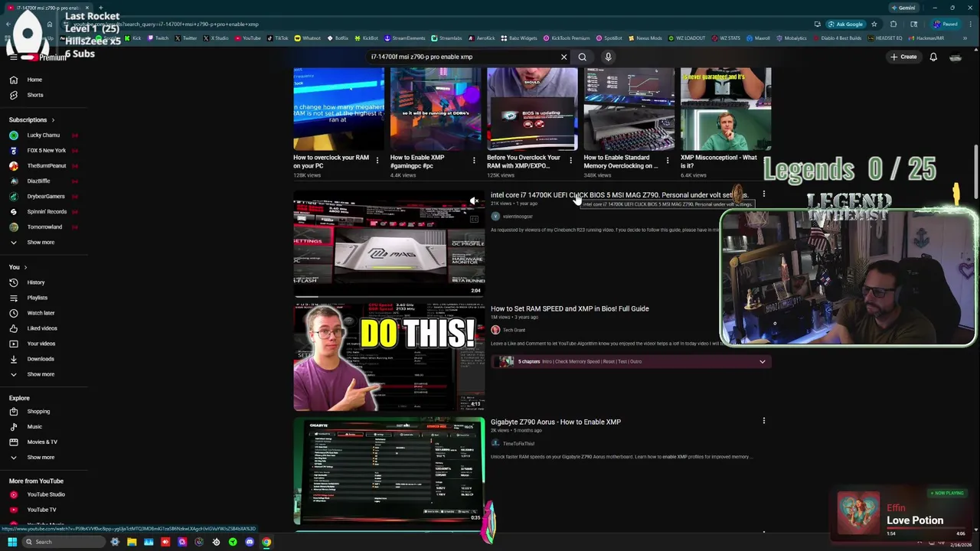The image size is (980, 551).
Task: Start voice search with microphone icon
Action: coord(608,57)
